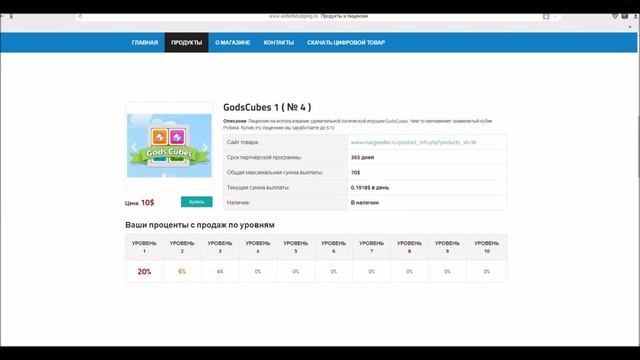640x360 pixels.
Task: Click the 0,1918$ в день value
Action: pos(370,188)
